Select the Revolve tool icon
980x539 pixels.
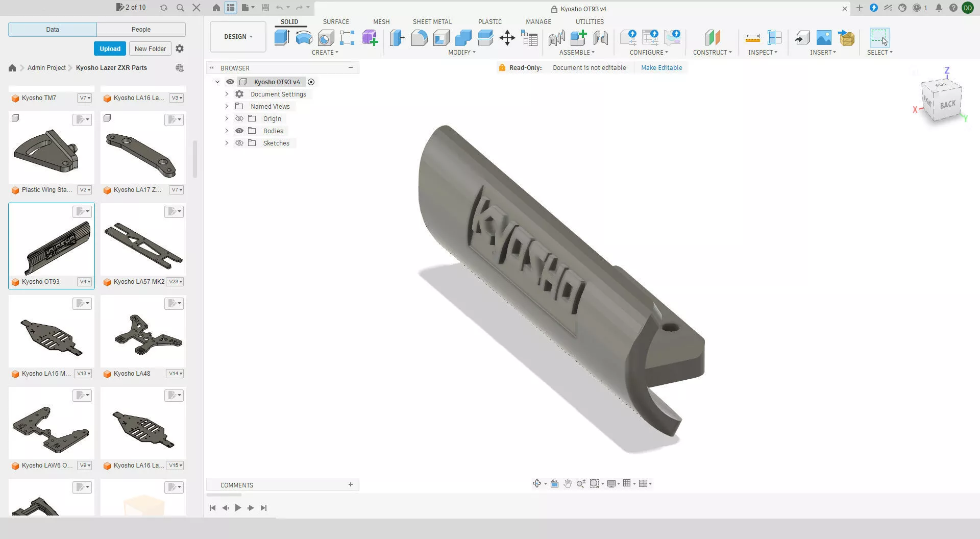click(304, 38)
